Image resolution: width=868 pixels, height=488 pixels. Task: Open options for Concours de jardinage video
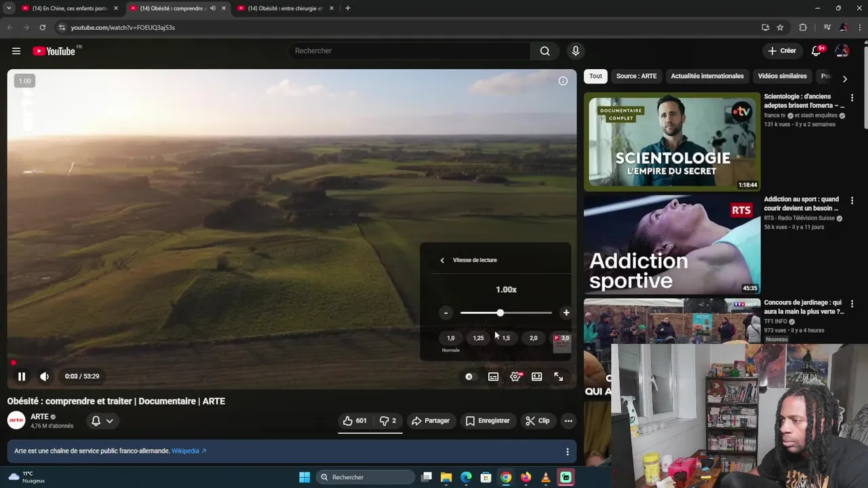point(852,304)
